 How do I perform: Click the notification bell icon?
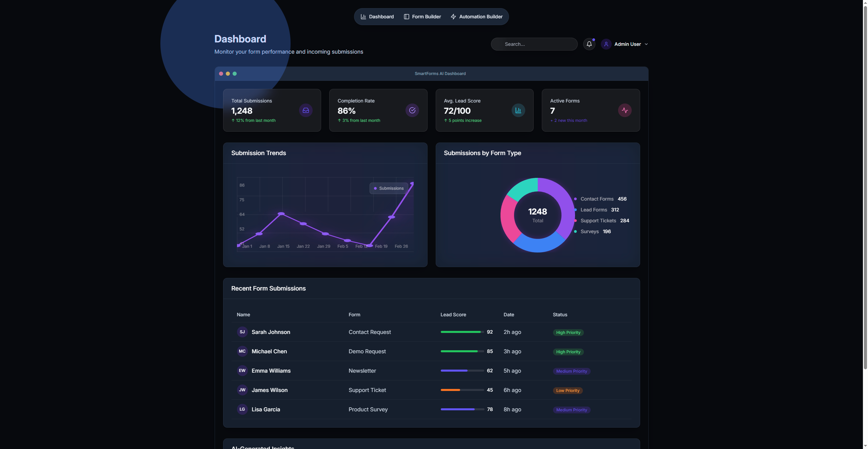click(589, 44)
